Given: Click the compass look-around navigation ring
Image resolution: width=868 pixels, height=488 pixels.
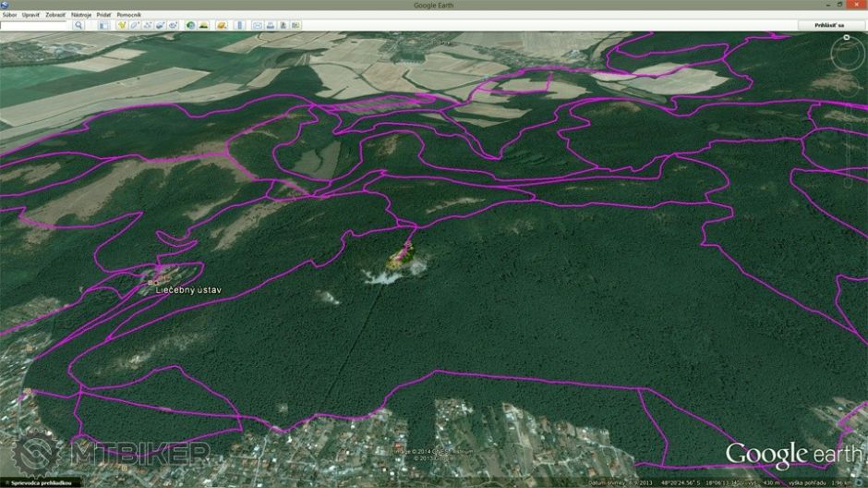Looking at the screenshot, I should pyautogui.click(x=846, y=57).
